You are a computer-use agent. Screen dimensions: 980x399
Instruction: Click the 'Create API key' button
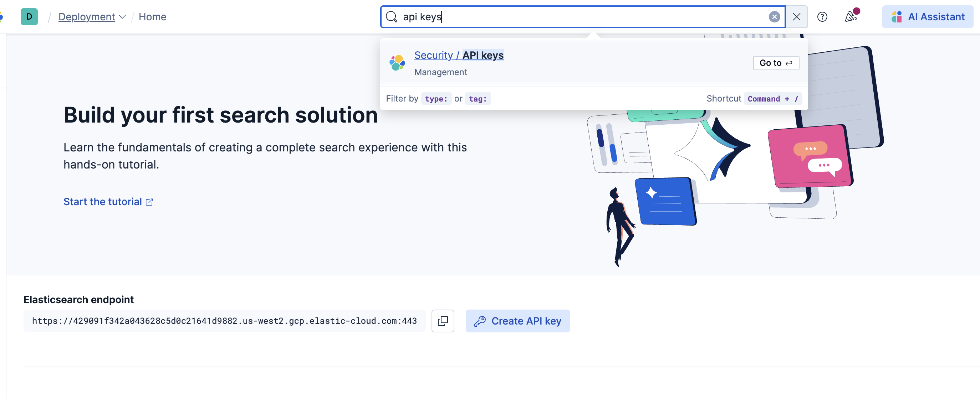518,321
